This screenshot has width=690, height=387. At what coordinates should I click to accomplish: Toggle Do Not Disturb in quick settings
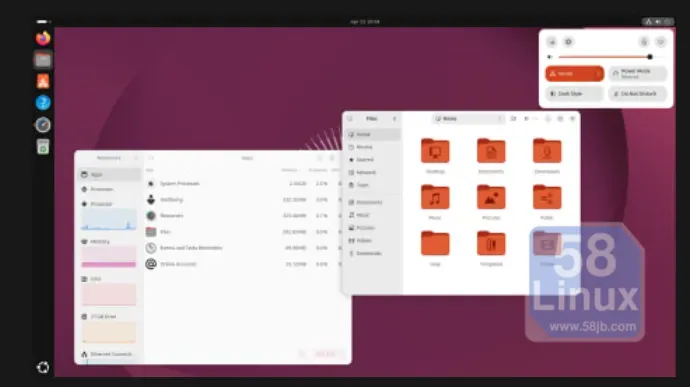[x=638, y=94]
